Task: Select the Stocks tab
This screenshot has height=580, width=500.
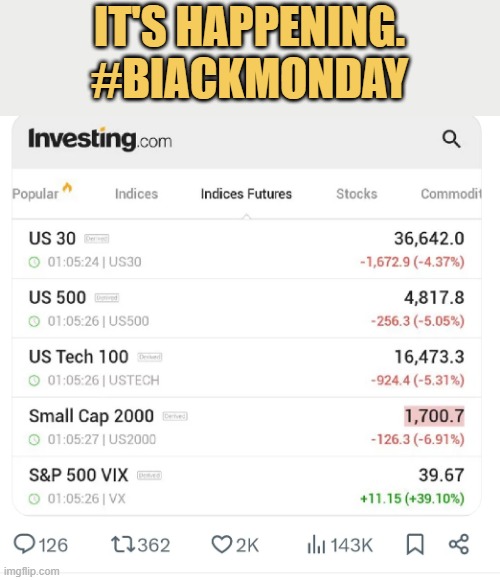Action: 357,194
